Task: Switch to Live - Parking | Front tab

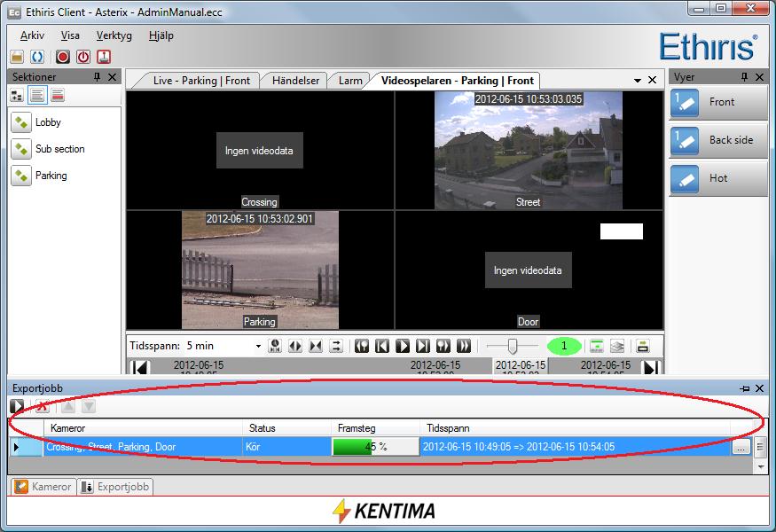Action: [201, 81]
